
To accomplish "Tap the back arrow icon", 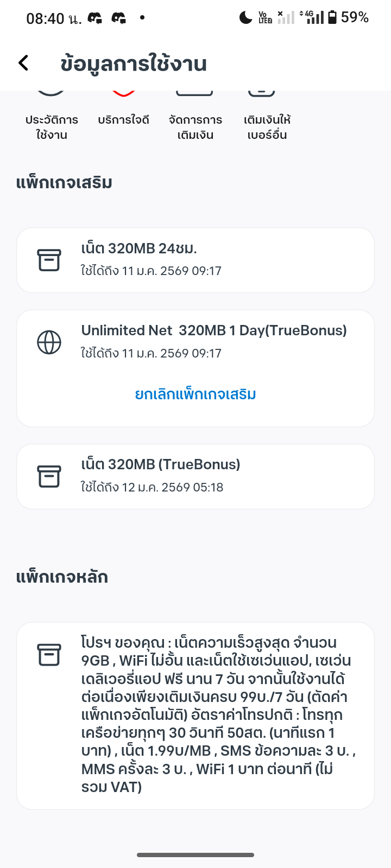I will (23, 63).
